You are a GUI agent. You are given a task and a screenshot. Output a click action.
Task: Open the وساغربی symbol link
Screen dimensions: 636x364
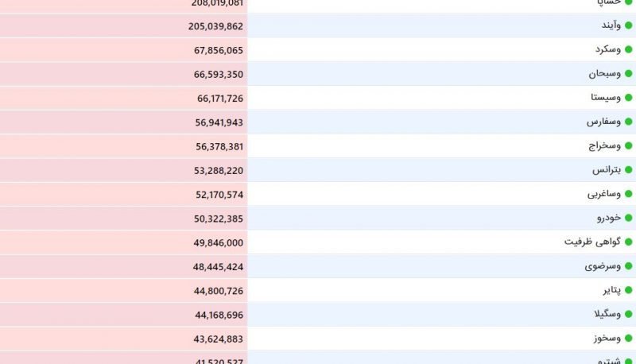pyautogui.click(x=604, y=194)
